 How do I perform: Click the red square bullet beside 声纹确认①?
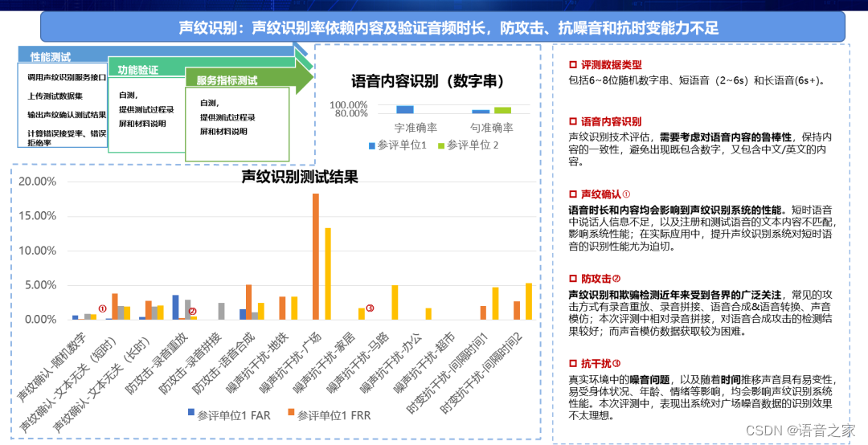[x=572, y=195]
